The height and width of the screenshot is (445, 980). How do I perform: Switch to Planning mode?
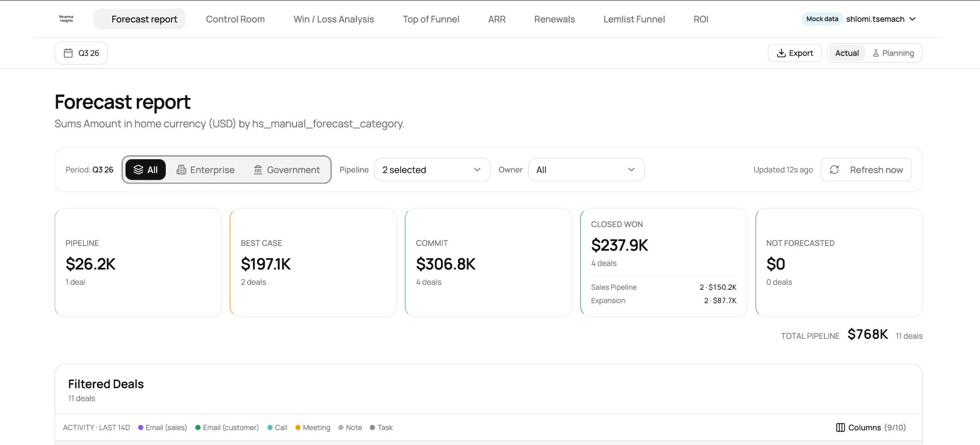[x=893, y=53]
